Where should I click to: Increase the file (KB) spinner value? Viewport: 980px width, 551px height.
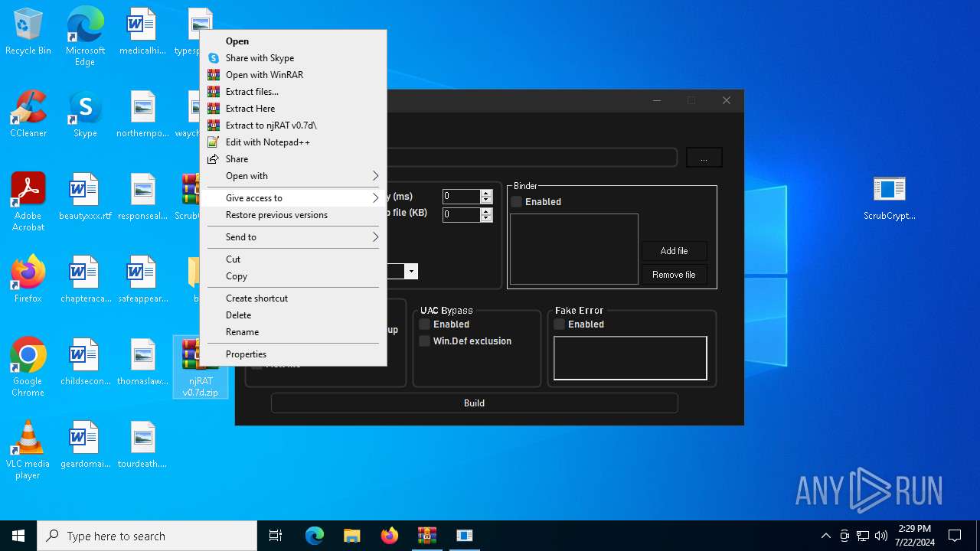click(486, 211)
